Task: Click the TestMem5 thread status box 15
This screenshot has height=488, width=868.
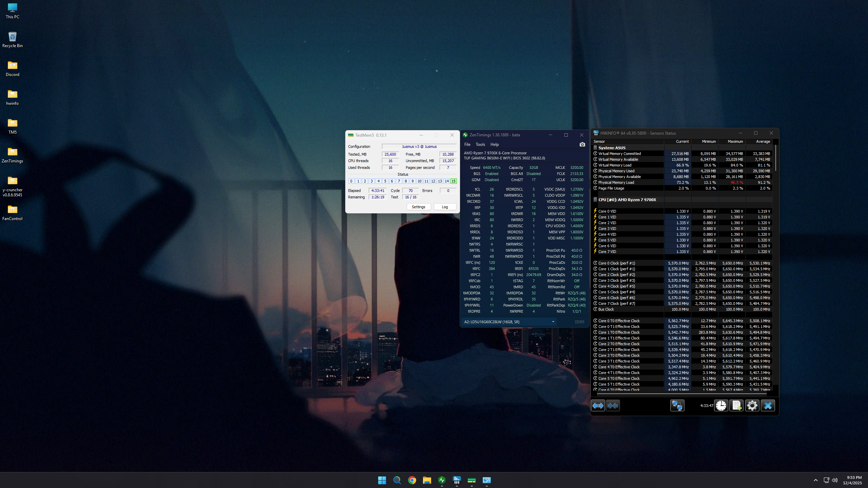Action: (454, 181)
